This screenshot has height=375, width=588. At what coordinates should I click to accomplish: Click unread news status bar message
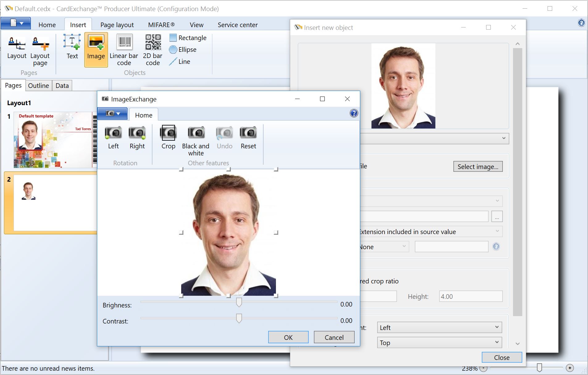[x=48, y=368]
